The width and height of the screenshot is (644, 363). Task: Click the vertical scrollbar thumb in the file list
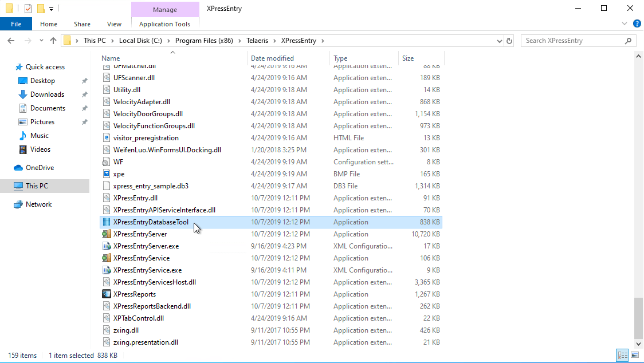coord(638,318)
